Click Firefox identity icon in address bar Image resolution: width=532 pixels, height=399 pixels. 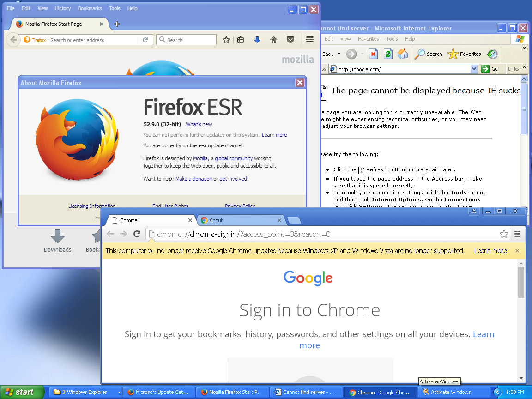35,40
